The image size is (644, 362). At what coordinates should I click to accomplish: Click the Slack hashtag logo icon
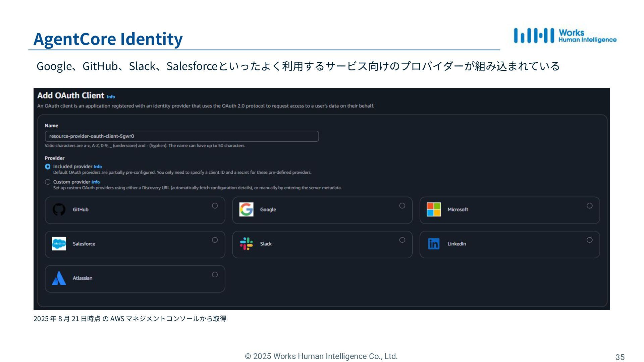pyautogui.click(x=246, y=244)
